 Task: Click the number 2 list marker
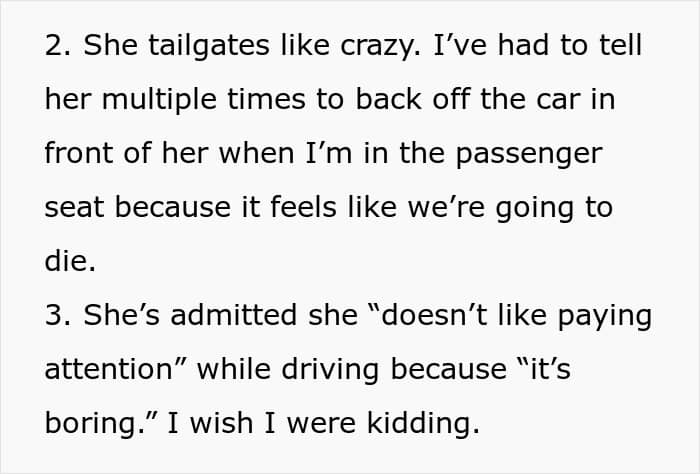tap(53, 45)
